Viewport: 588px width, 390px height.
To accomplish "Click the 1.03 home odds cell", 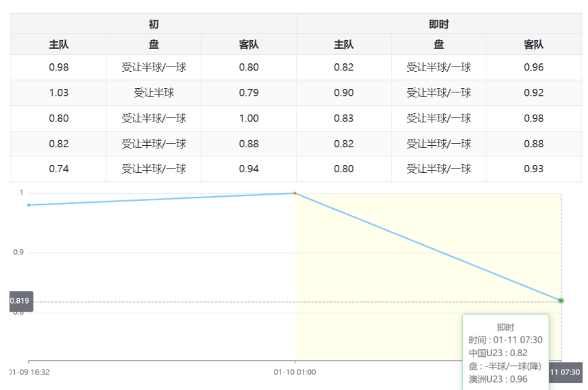I will [59, 93].
